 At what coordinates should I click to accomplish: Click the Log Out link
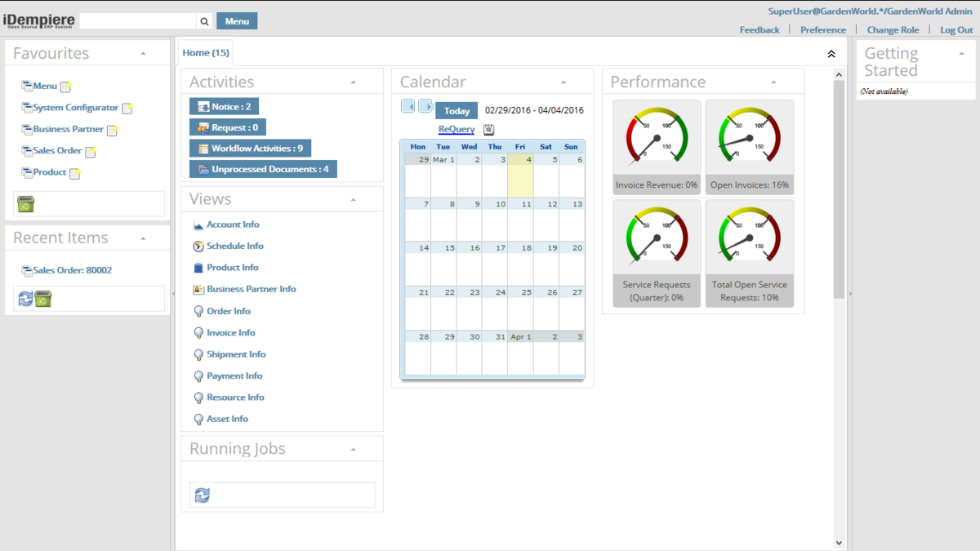[956, 29]
